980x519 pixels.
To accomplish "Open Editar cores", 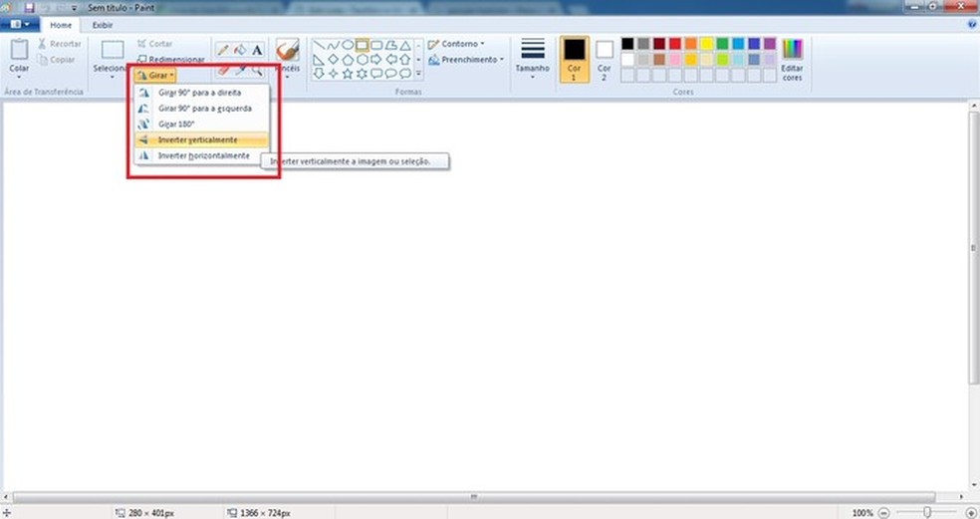I will coord(792,59).
